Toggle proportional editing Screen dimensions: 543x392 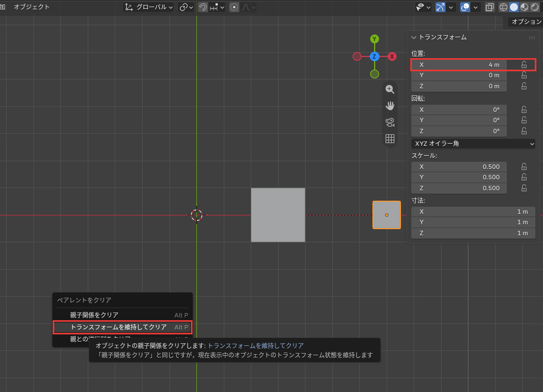(234, 7)
